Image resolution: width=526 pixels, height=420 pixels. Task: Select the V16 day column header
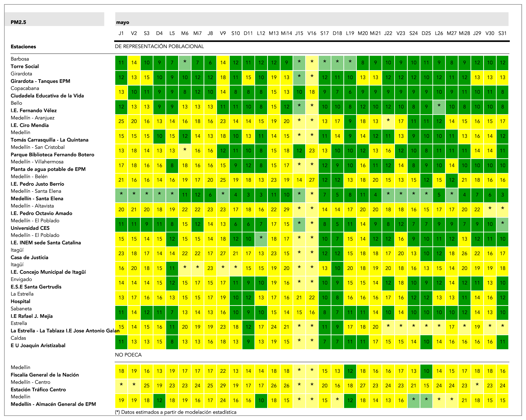point(312,34)
